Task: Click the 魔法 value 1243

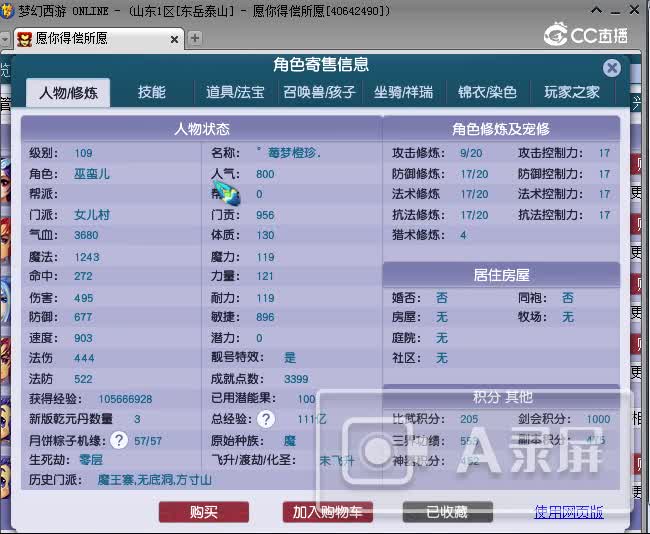Action: pyautogui.click(x=87, y=257)
